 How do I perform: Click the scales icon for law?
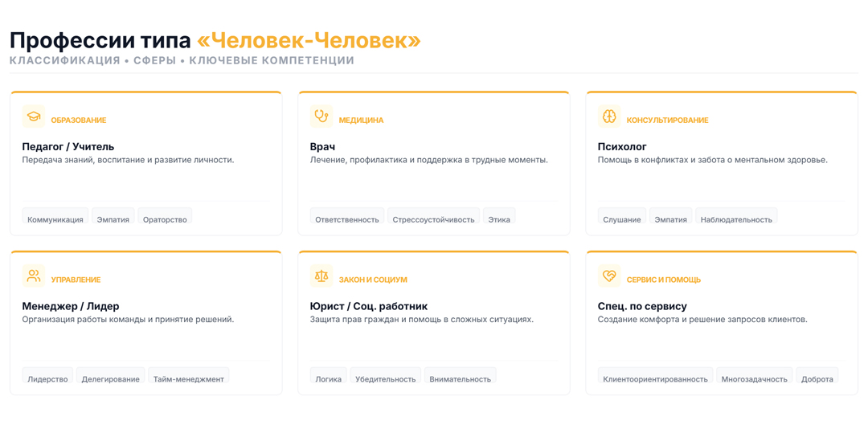tap(321, 276)
